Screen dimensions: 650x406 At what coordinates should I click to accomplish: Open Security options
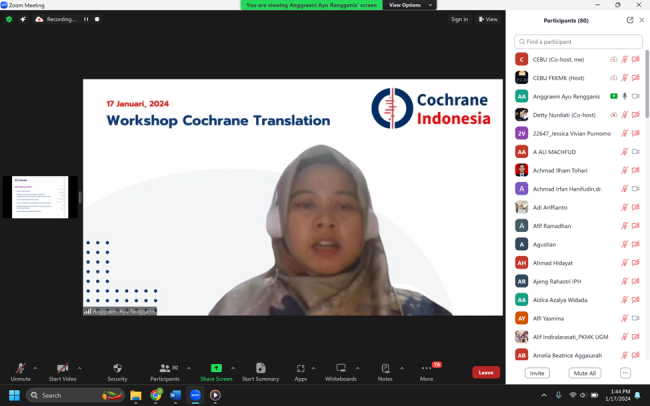pos(117,372)
